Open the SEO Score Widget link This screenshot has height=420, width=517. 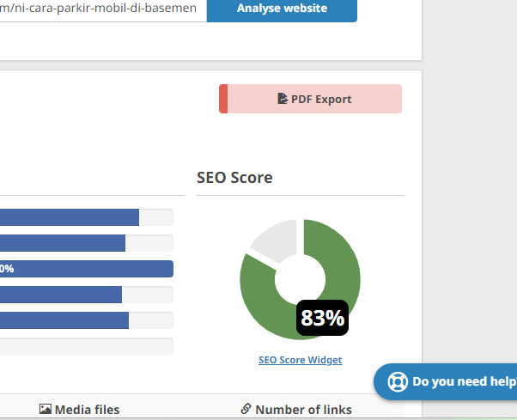300,360
